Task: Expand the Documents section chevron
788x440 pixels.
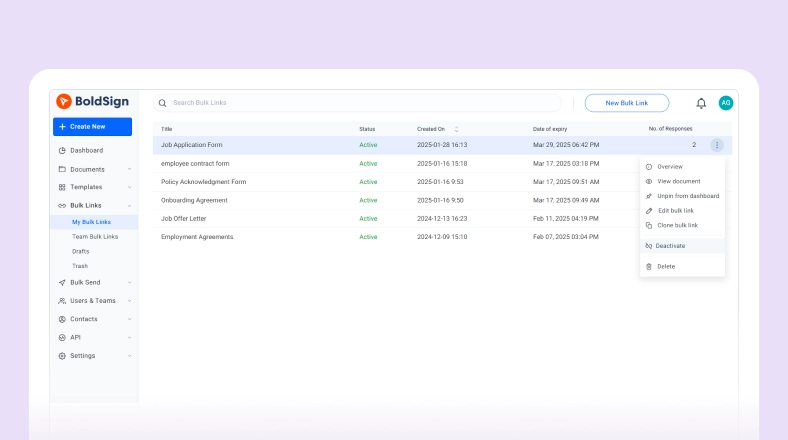Action: click(x=129, y=169)
